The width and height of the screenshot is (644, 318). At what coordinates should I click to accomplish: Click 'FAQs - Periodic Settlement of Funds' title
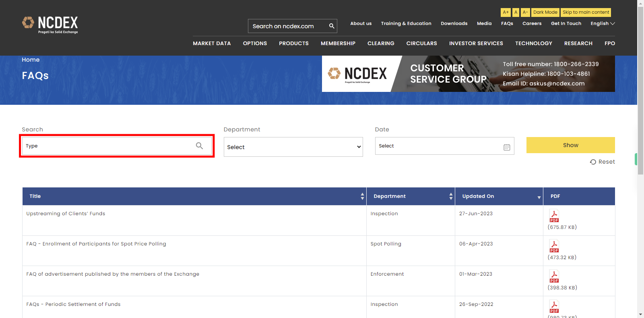(x=73, y=304)
